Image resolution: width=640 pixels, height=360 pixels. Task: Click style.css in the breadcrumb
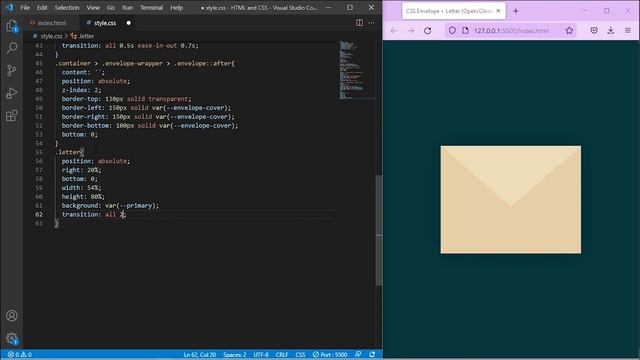pyautogui.click(x=51, y=36)
